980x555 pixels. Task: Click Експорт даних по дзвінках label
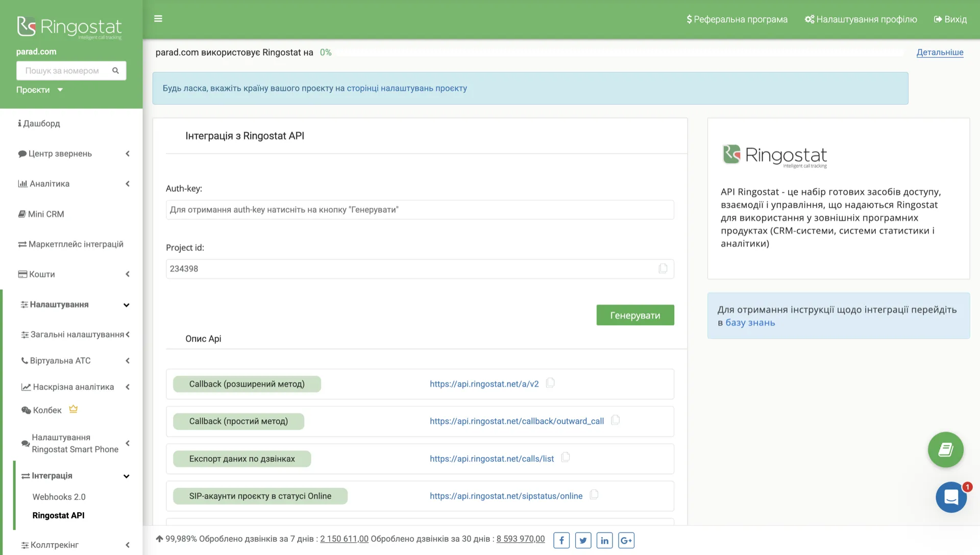pos(242,459)
